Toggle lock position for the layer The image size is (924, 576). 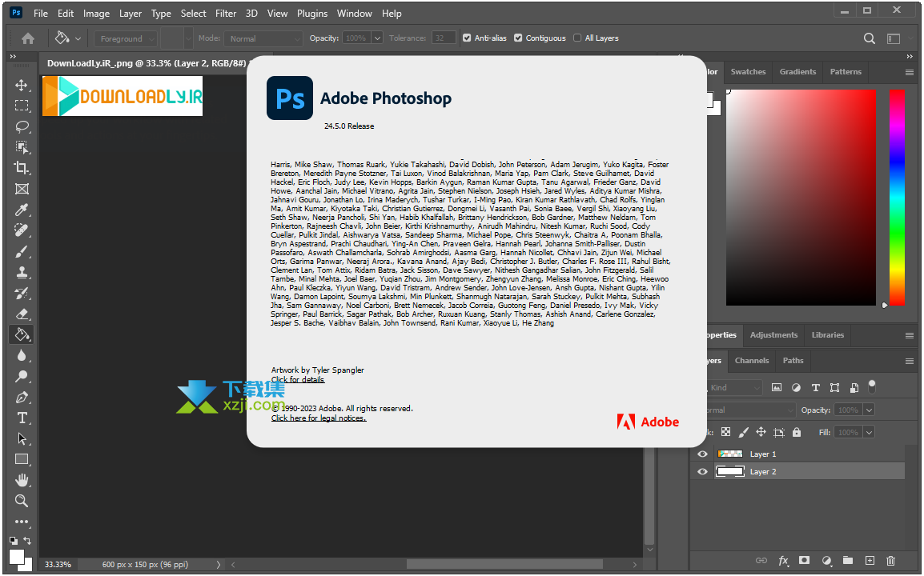tap(761, 432)
